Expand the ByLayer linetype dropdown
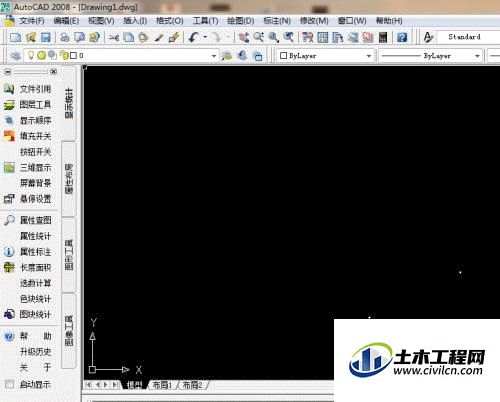Image resolution: width=500 pixels, height=402 pixels. (477, 56)
